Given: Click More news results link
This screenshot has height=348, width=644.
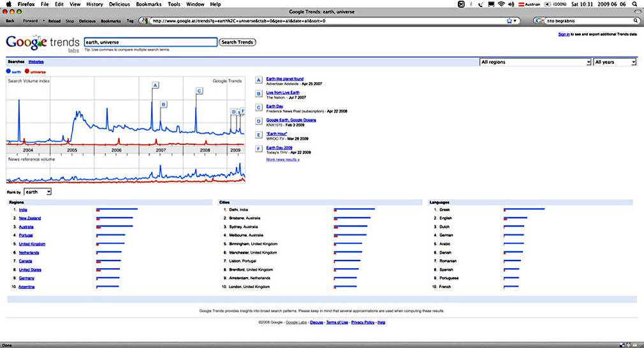Looking at the screenshot, I should 282,160.
